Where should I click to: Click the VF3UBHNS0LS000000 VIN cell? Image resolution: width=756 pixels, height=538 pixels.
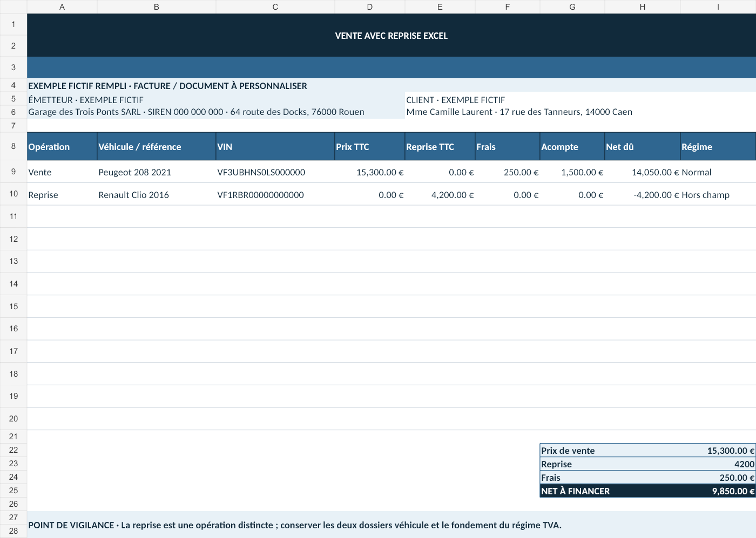coord(275,172)
